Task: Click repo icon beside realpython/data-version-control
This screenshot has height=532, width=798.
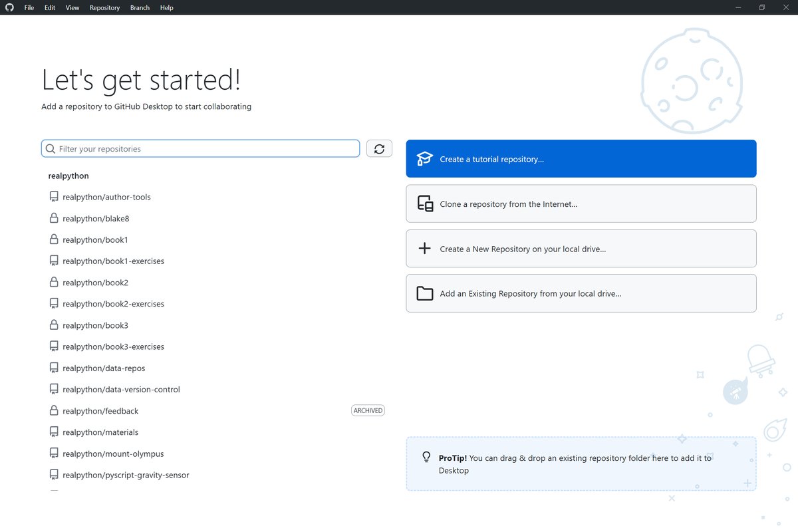Action: pos(54,389)
